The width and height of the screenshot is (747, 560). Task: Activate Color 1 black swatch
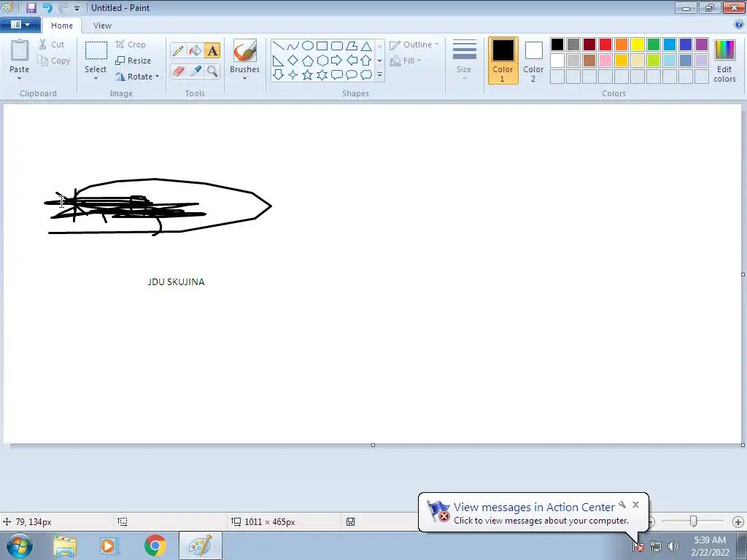[503, 61]
